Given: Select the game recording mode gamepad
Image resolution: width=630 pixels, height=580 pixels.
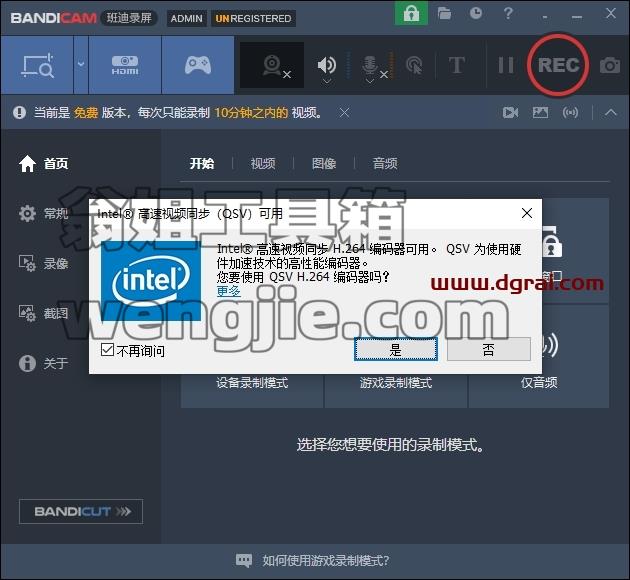Looking at the screenshot, I should (x=198, y=65).
